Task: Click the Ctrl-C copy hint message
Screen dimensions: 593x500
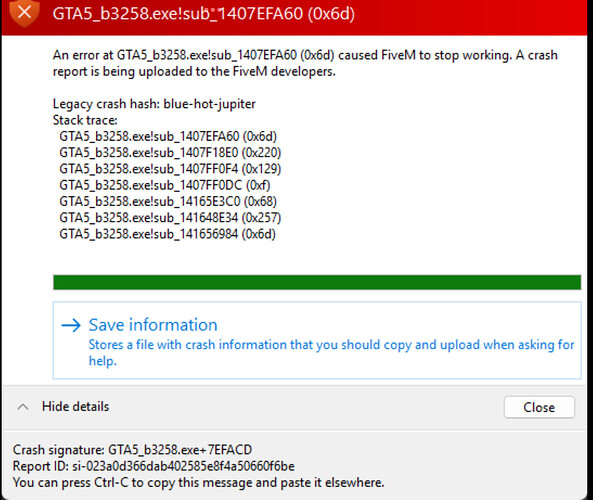Action: [199, 483]
